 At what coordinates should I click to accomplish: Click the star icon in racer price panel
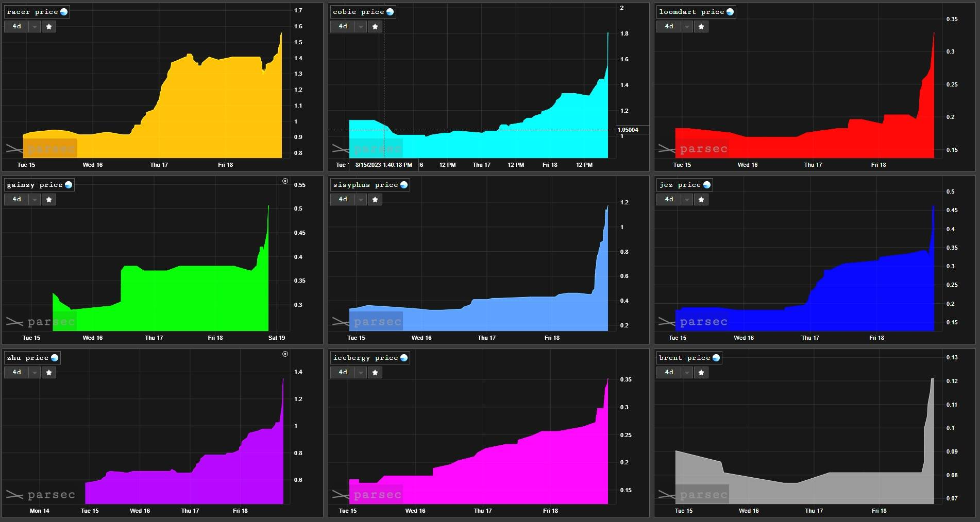(49, 26)
